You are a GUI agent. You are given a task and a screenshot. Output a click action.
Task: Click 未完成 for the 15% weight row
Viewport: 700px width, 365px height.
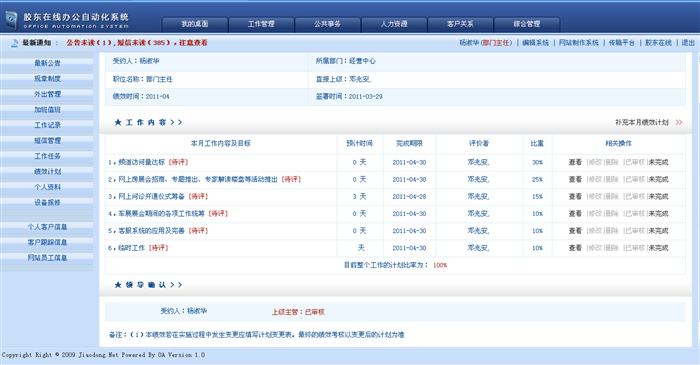tap(658, 196)
